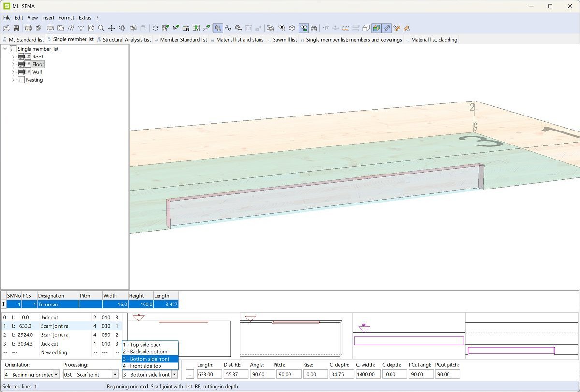Click the light bulb icon
580x392 pixels.
81,28
